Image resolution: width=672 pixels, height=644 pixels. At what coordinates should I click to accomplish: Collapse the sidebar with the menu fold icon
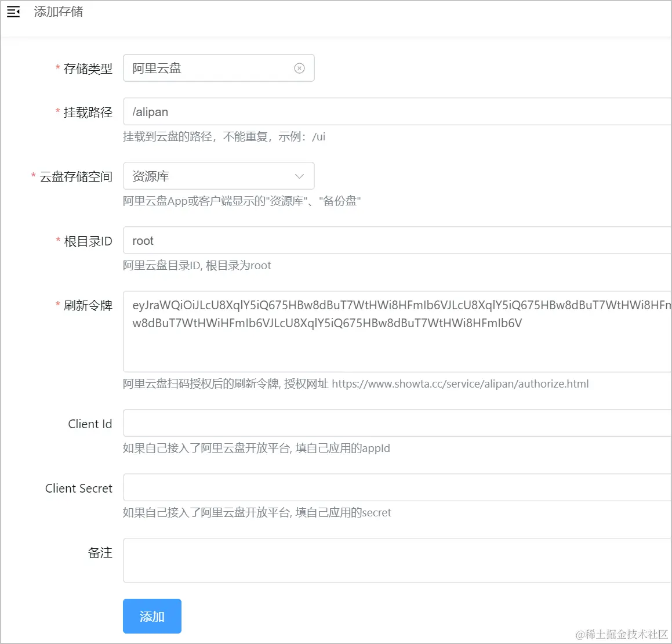coord(13,12)
